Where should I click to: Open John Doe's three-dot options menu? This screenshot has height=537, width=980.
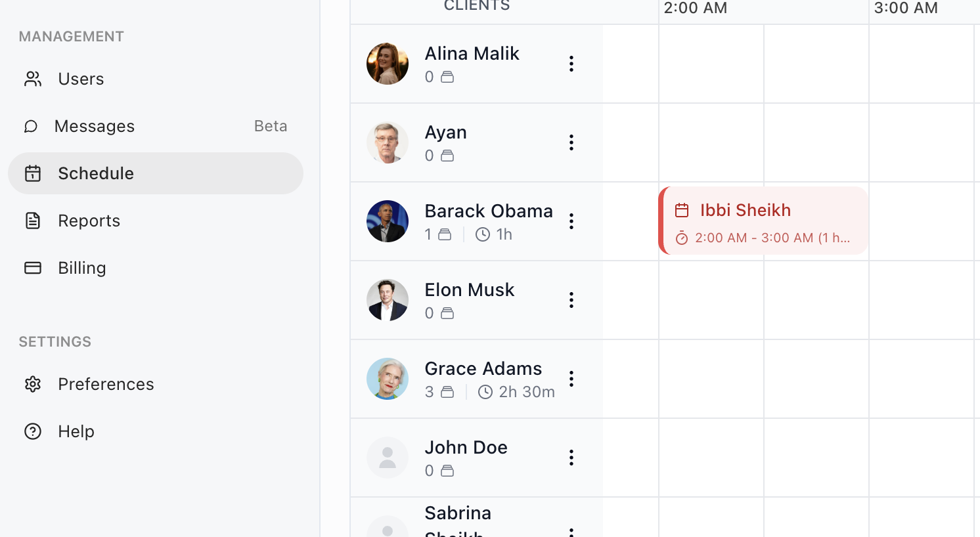coord(571,458)
